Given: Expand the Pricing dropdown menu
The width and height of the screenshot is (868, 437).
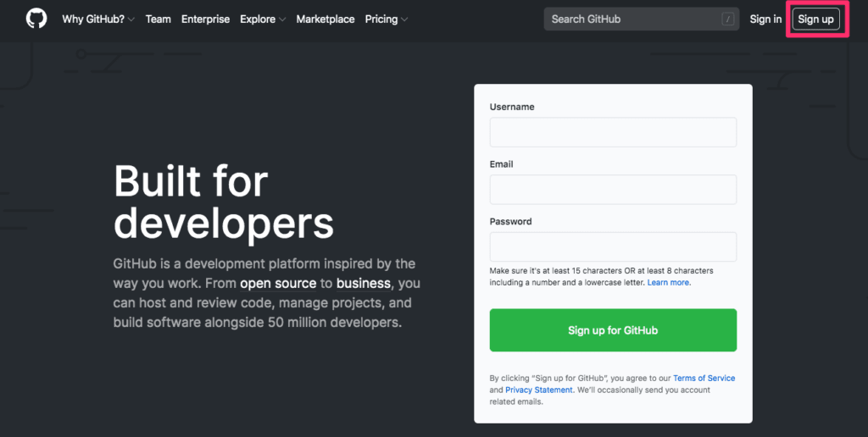Looking at the screenshot, I should coord(387,19).
